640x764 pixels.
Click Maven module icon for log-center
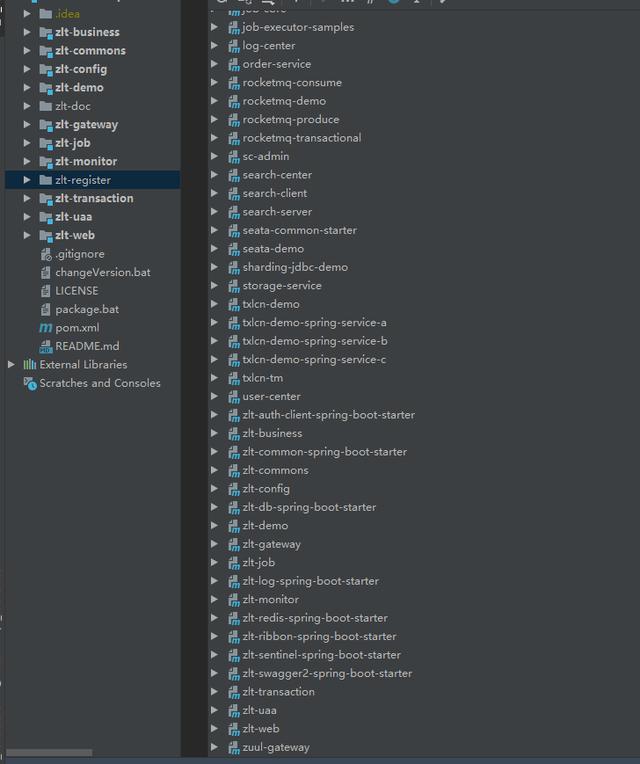pos(234,46)
